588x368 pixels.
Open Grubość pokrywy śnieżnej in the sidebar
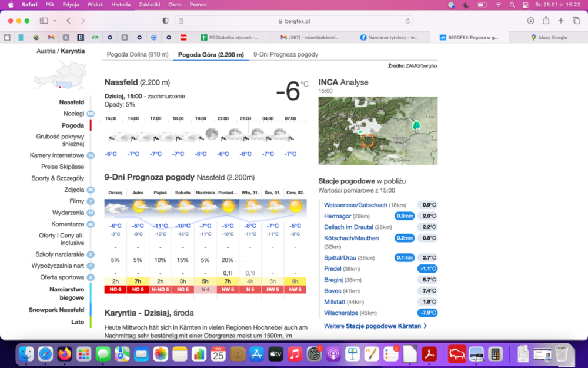point(60,140)
